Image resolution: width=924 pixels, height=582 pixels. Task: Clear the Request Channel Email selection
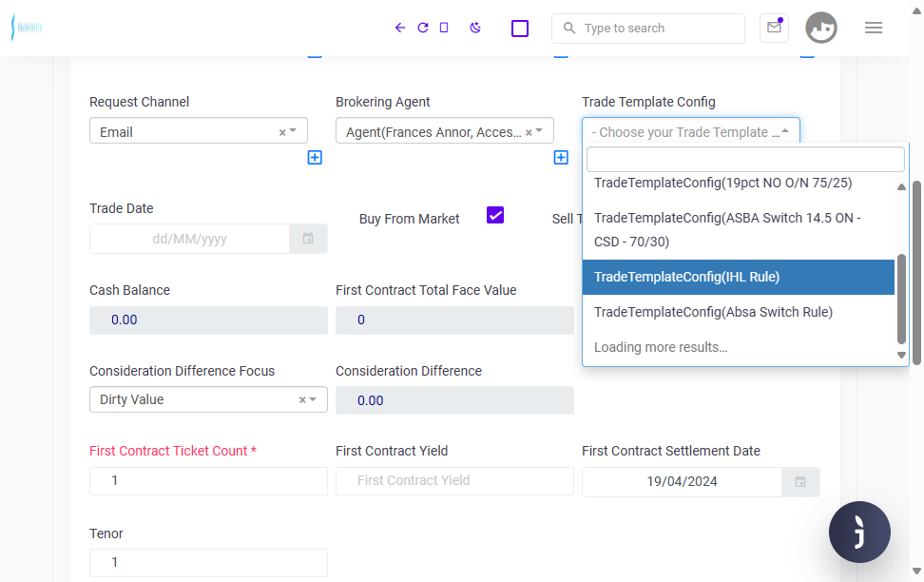282,133
